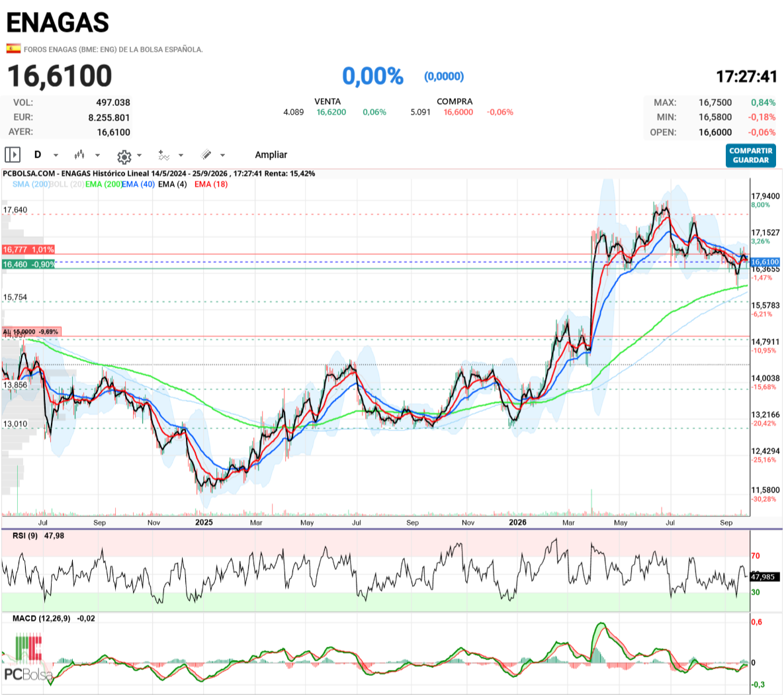The image size is (784, 695).
Task: Open the candlestick chart type icon
Action: pyautogui.click(x=79, y=155)
